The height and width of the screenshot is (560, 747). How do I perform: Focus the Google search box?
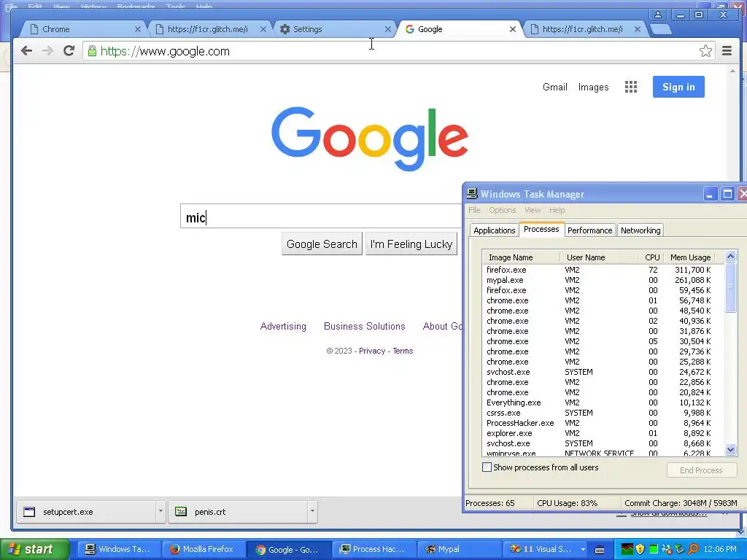[x=321, y=216]
